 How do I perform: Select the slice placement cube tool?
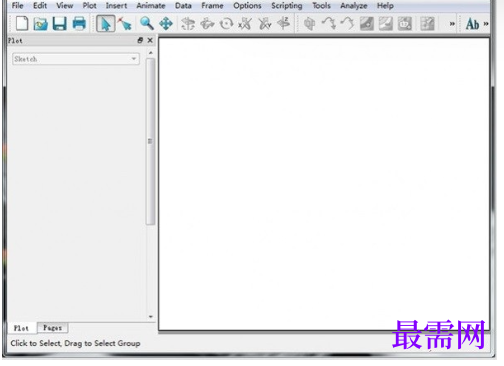point(309,24)
